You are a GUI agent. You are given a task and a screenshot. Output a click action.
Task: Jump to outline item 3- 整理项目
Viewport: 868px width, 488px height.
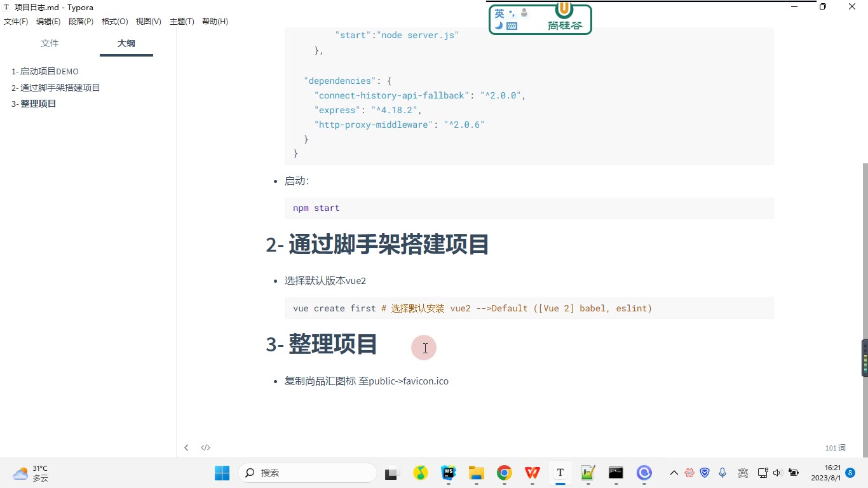tap(34, 104)
